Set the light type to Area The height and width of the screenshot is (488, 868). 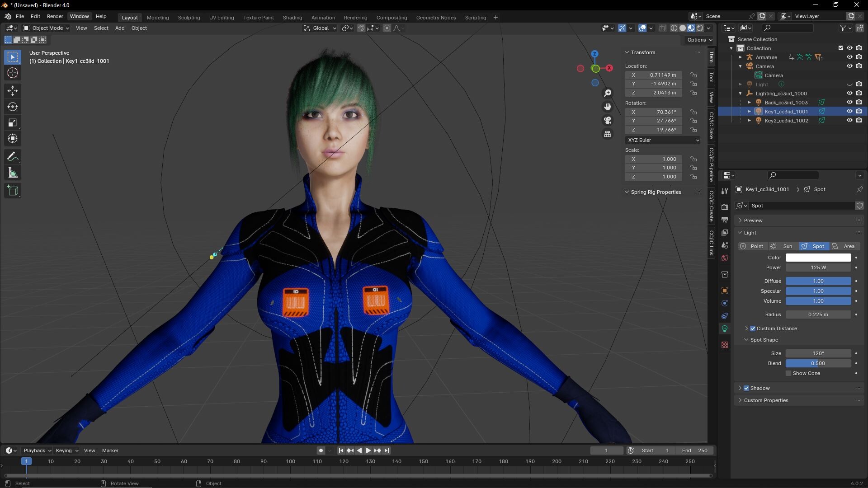(844, 246)
